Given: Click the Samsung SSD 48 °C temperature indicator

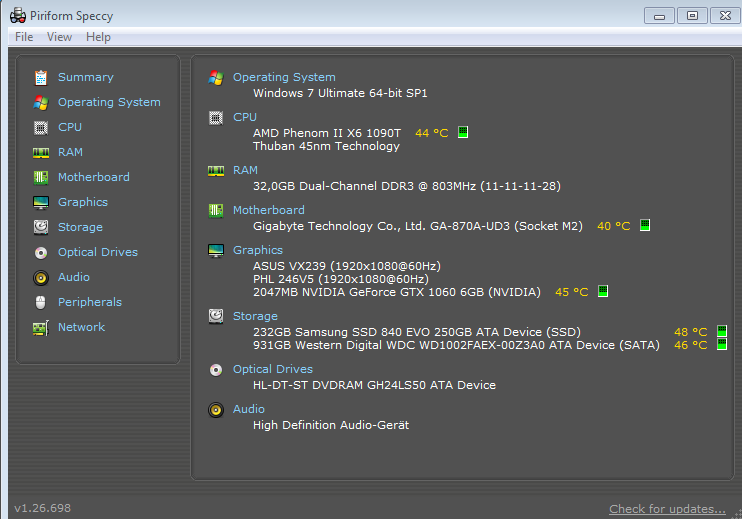Looking at the screenshot, I should pos(690,332).
